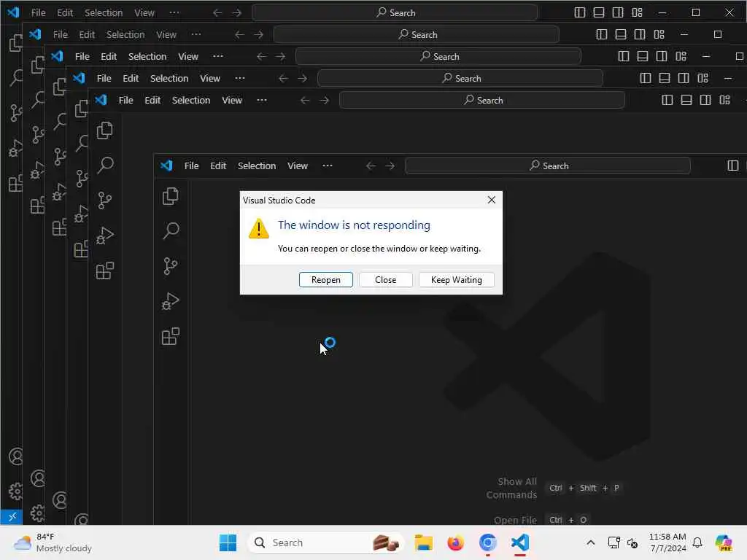
Task: Customize layout icon in third VS Code window
Action: pos(703,78)
